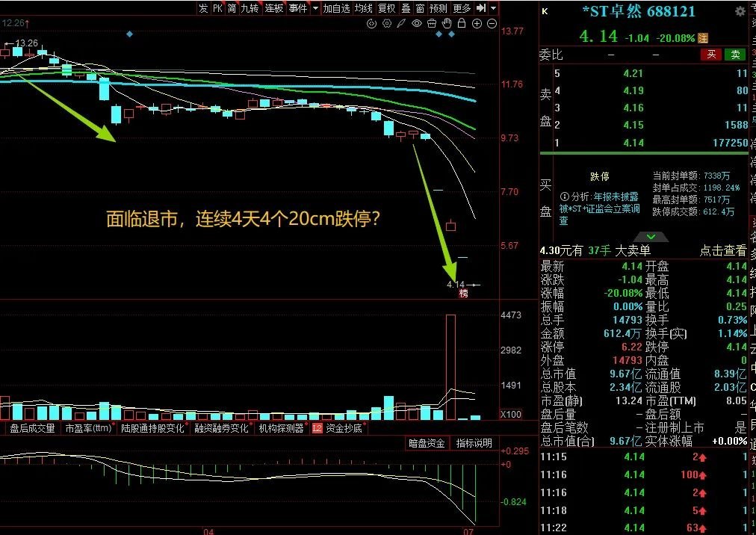756x535 pixels.
Task: Open the 预测 forecast tool
Action: click(439, 8)
